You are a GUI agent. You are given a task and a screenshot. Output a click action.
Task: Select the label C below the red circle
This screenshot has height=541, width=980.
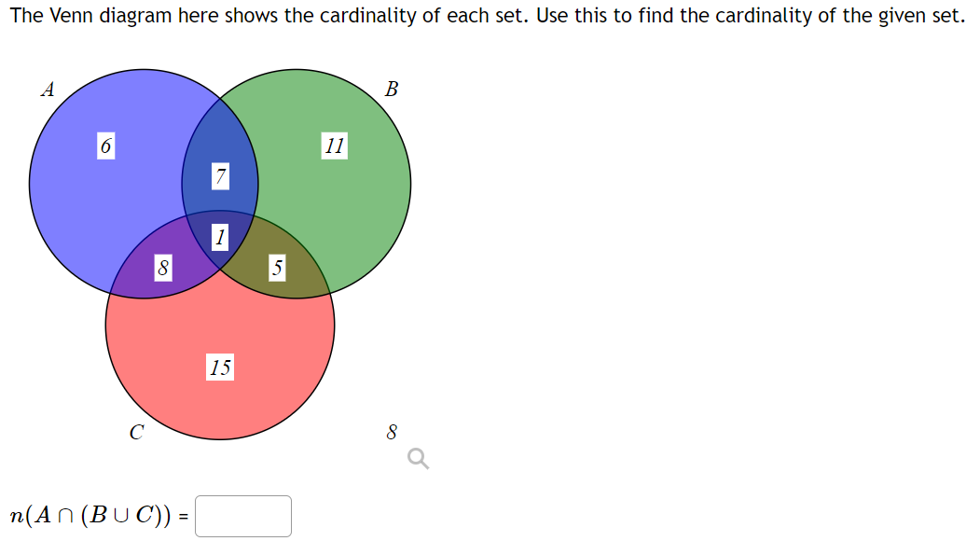click(x=136, y=431)
